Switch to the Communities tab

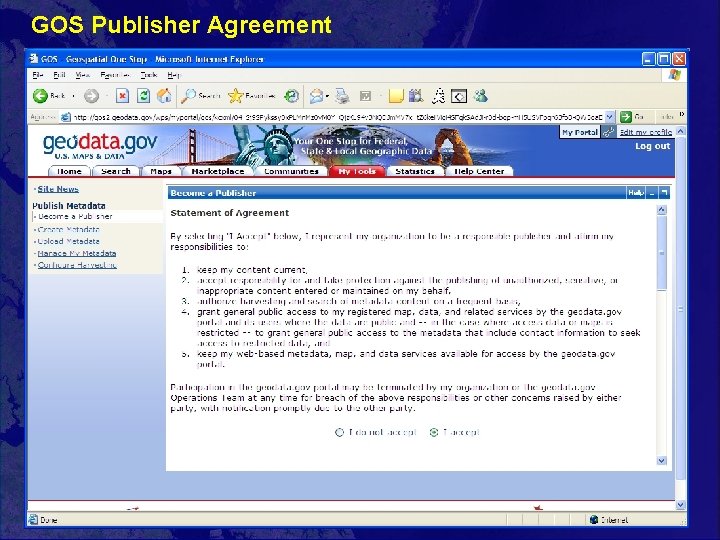click(291, 171)
